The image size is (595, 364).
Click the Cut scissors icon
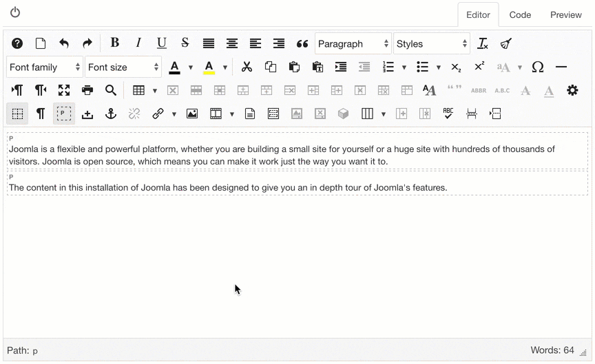tap(247, 67)
